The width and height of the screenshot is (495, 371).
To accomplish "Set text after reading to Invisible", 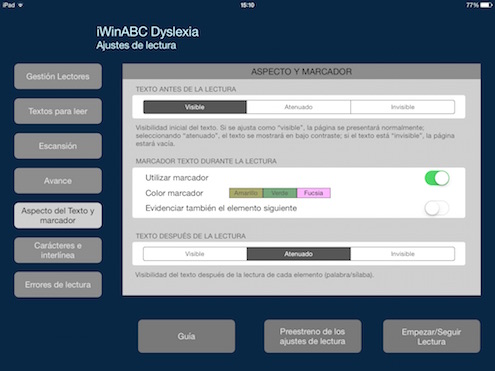I will (x=403, y=254).
